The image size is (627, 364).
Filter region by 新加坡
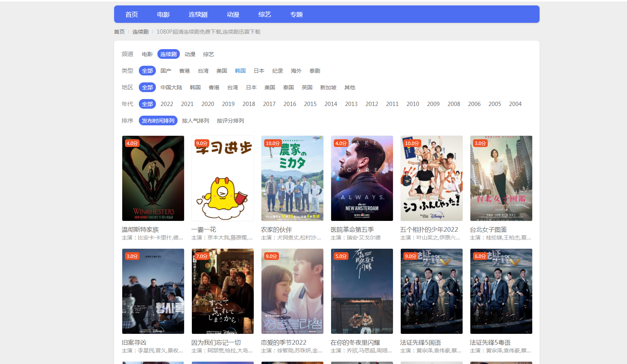pos(328,87)
